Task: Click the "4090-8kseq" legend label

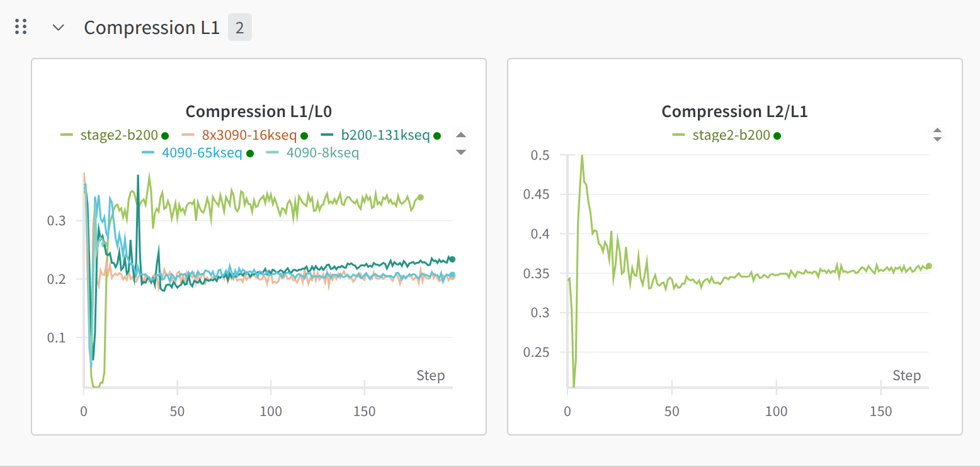Action: click(322, 152)
